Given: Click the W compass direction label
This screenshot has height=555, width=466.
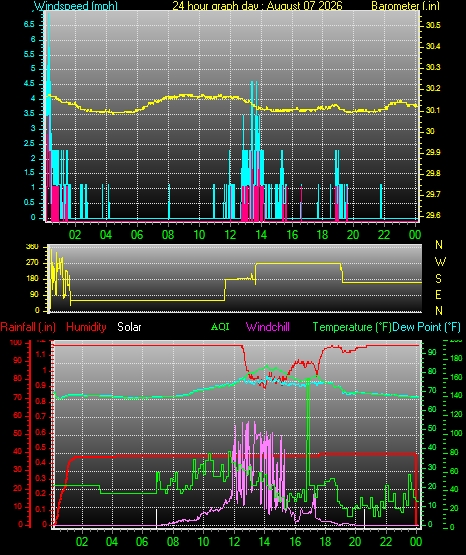Looking at the screenshot, I should pyautogui.click(x=440, y=262).
